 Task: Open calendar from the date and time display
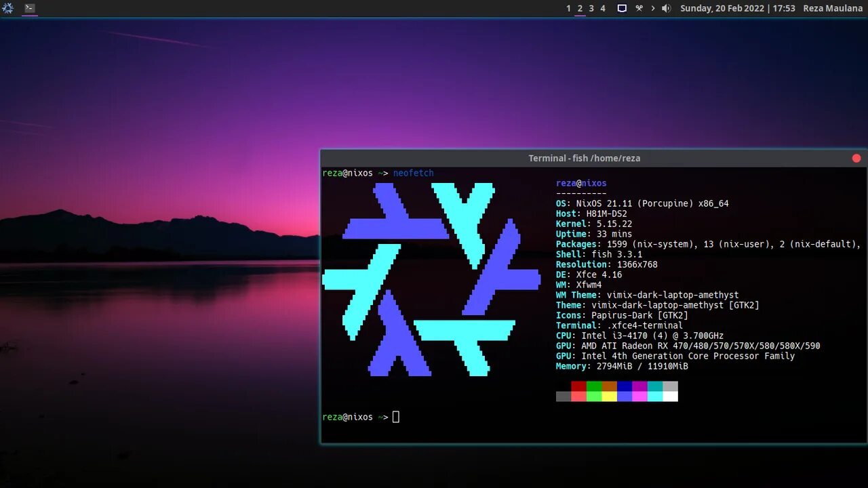pyautogui.click(x=738, y=8)
